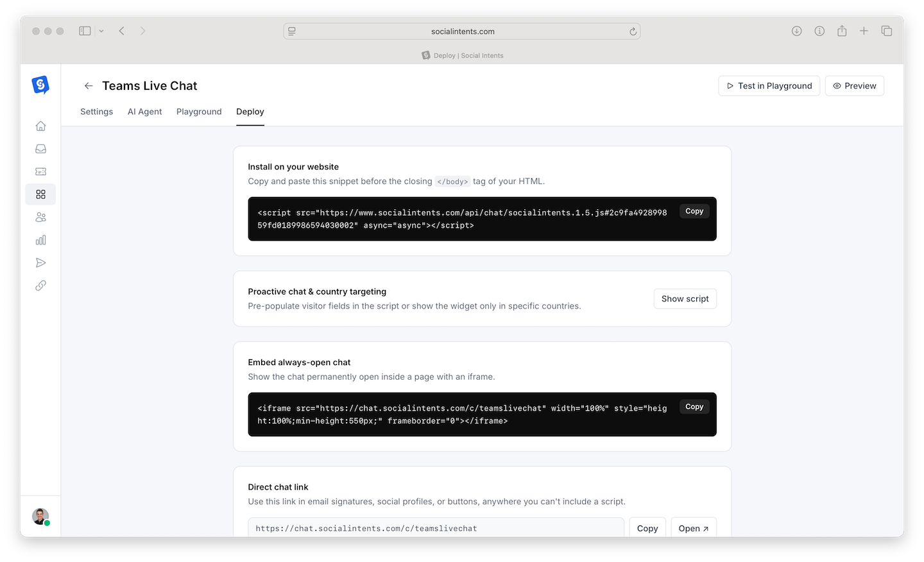Switch to the Settings tab

pos(96,112)
